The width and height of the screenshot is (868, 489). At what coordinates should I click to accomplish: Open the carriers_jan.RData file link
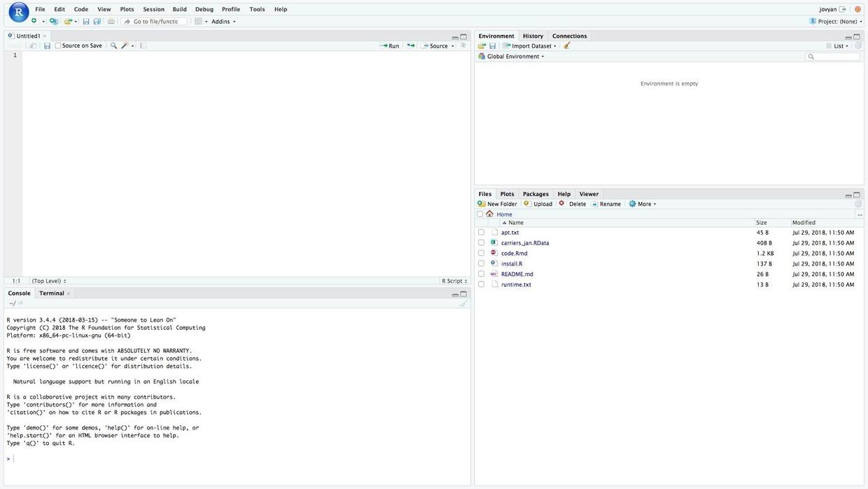[x=525, y=243]
